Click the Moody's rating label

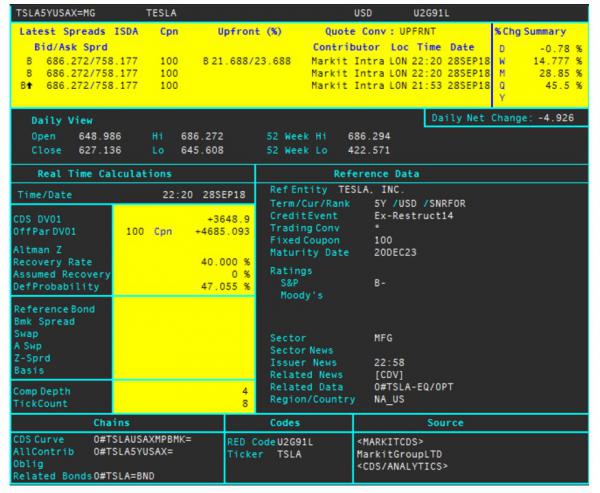[302, 295]
